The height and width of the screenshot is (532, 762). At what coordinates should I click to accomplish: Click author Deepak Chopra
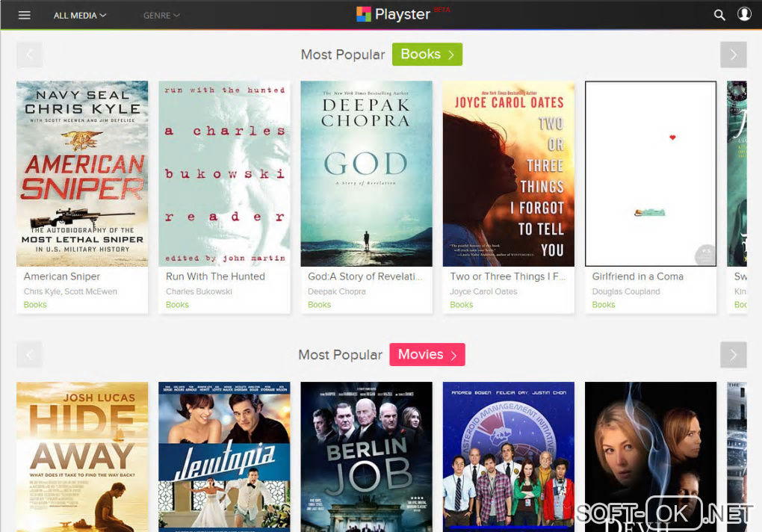336,291
